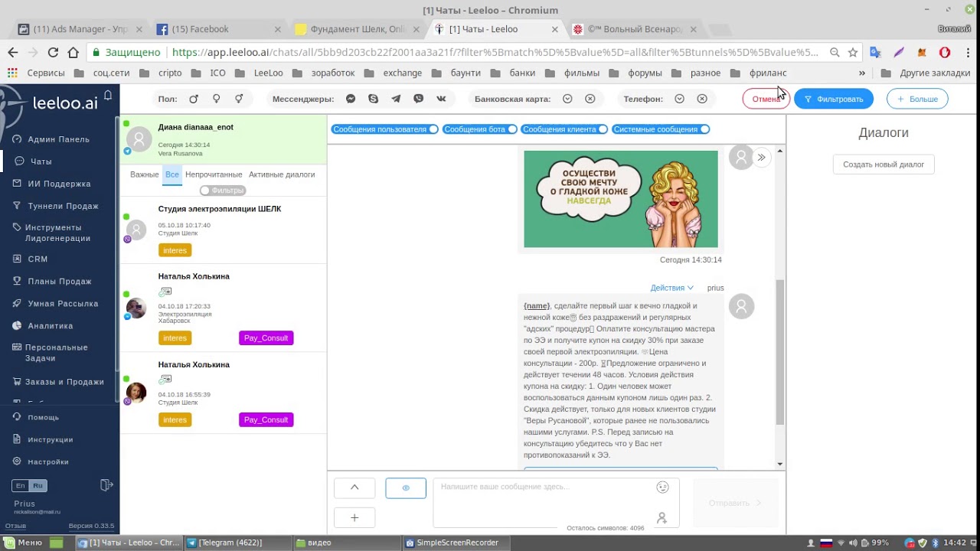The width and height of the screenshot is (980, 551).
Task: Expand the bookmarks overflow chevron
Action: click(862, 73)
